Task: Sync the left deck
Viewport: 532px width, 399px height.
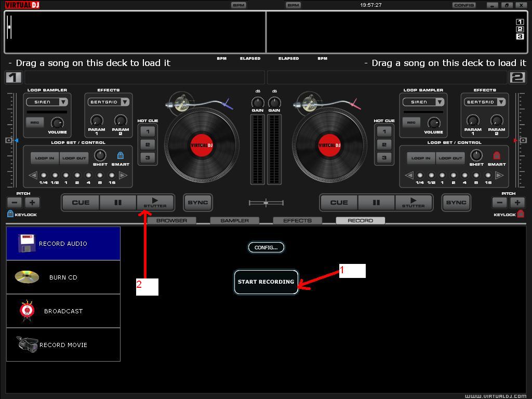Action: [x=198, y=203]
